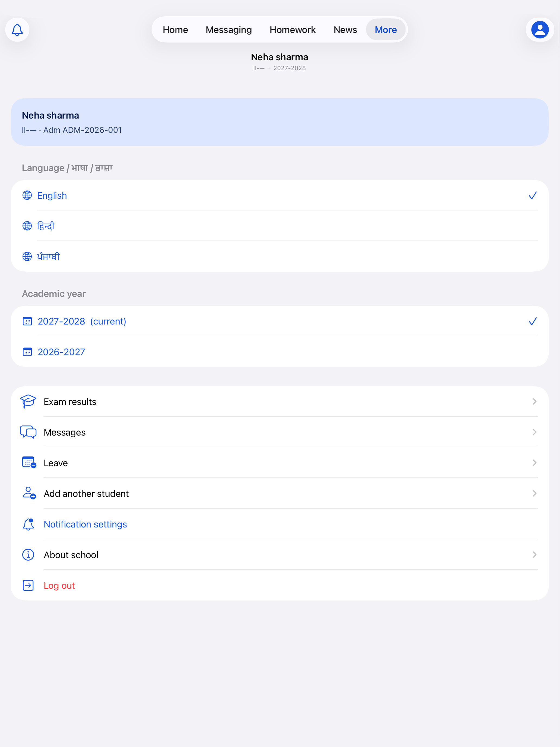Screen dimensions: 560x747
Task: Click the person-plus Add student icon
Action: tap(29, 493)
